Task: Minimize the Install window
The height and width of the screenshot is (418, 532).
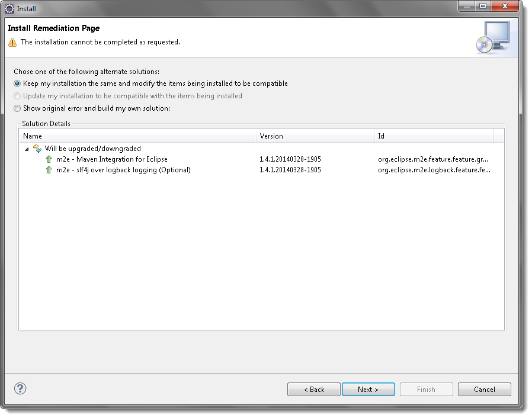Action: tap(467, 6)
